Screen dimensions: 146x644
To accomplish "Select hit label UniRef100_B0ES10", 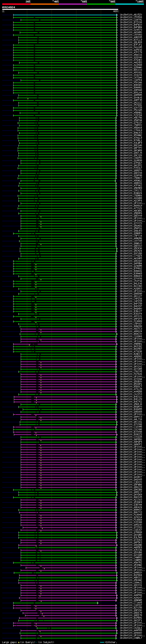I will [x=131, y=397].
